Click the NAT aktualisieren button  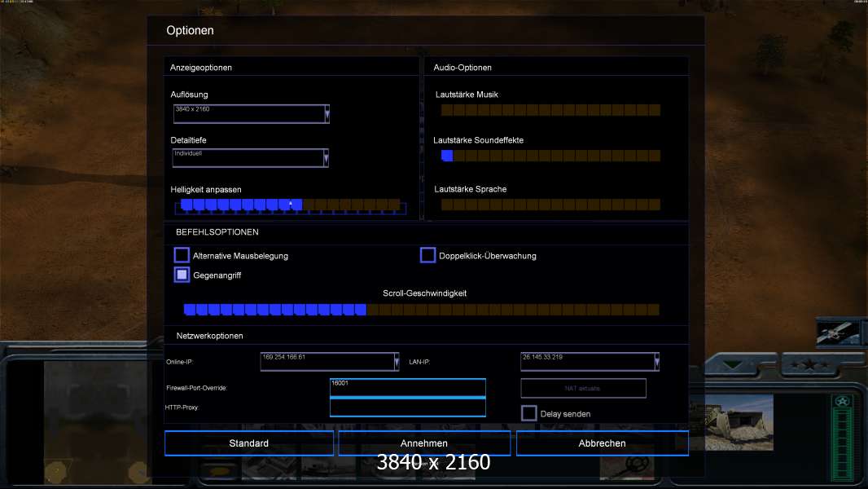(x=583, y=388)
